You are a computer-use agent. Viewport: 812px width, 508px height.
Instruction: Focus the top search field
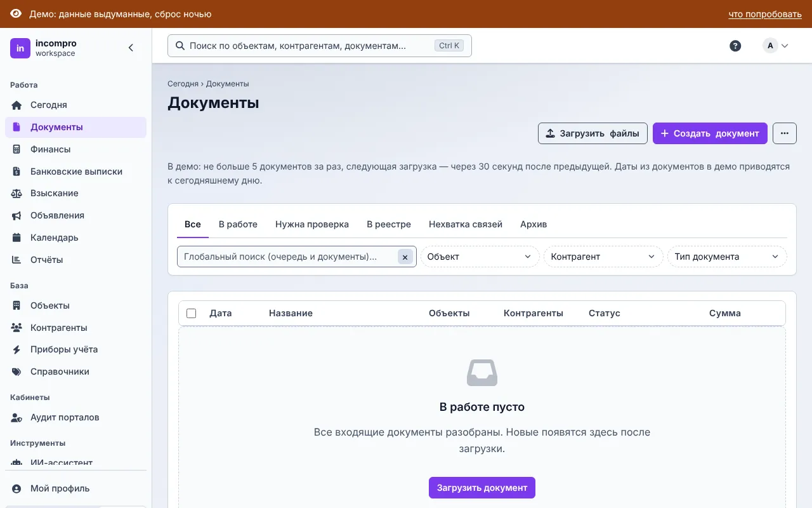320,46
